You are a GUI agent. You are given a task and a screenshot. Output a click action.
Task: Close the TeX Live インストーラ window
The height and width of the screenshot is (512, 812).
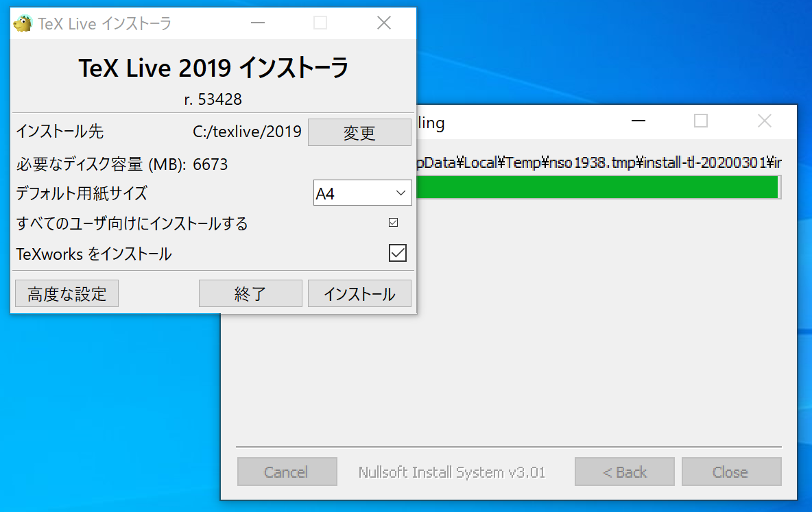point(384,23)
